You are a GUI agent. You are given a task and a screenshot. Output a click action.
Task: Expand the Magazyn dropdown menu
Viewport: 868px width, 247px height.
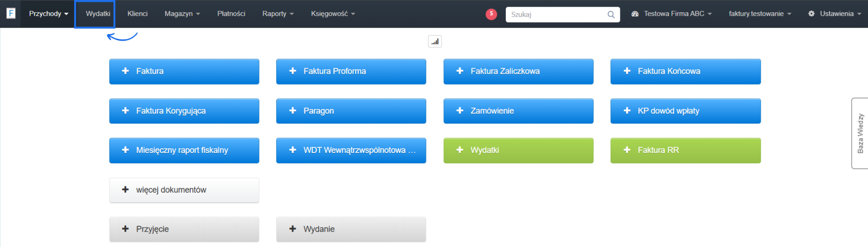(182, 14)
